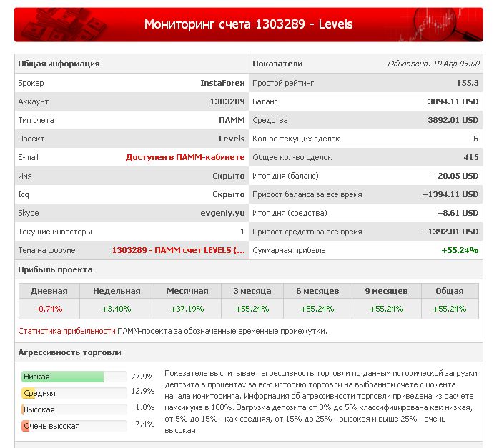This screenshot has height=448, width=499.
Task: Click the 'Общая информация' section header
Action: pyautogui.click(x=59, y=64)
